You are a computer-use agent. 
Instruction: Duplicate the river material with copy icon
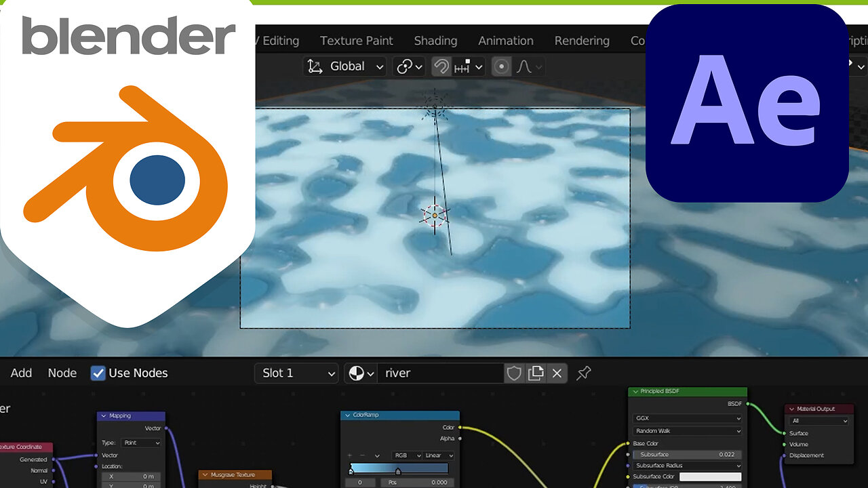[x=536, y=373]
